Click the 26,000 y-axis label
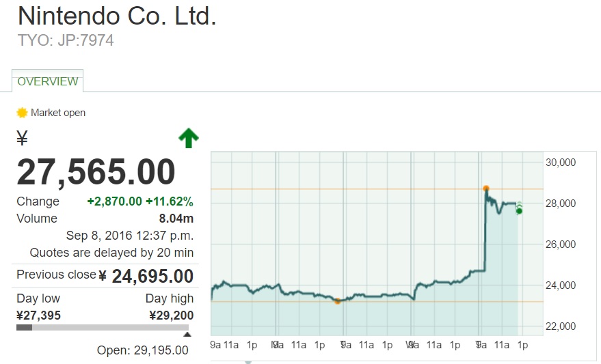This screenshot has height=364, width=601. 561,244
